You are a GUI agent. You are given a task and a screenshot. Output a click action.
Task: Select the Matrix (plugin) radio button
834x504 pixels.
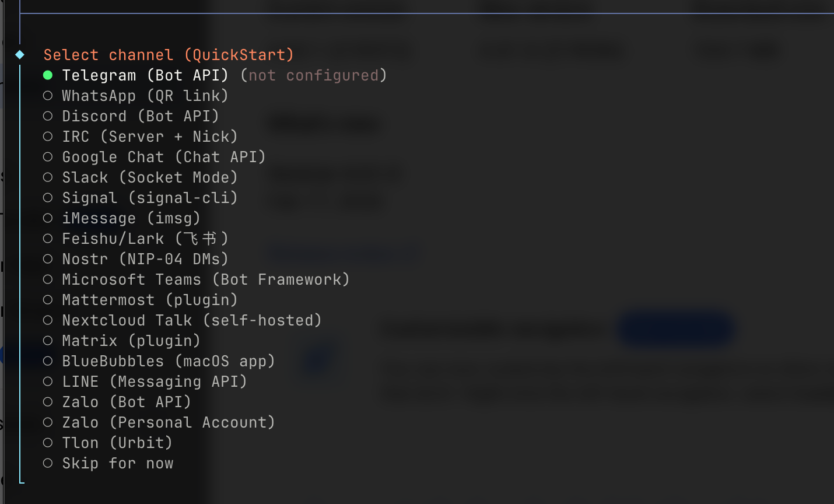[48, 341]
